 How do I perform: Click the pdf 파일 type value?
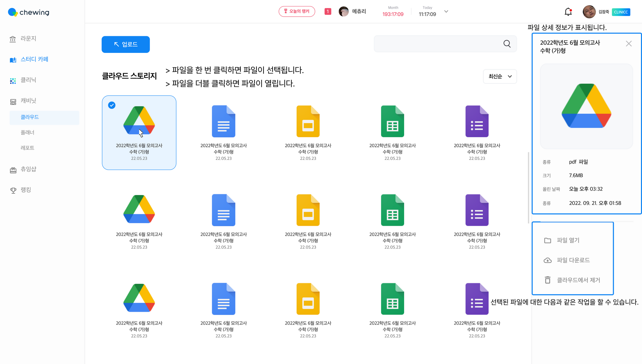tap(578, 162)
